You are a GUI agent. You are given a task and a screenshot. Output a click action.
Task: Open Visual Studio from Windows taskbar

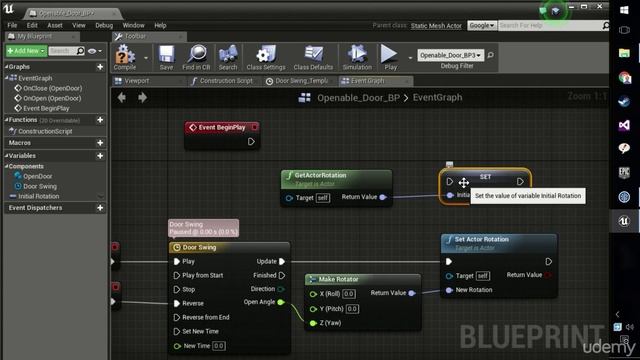[x=624, y=125]
